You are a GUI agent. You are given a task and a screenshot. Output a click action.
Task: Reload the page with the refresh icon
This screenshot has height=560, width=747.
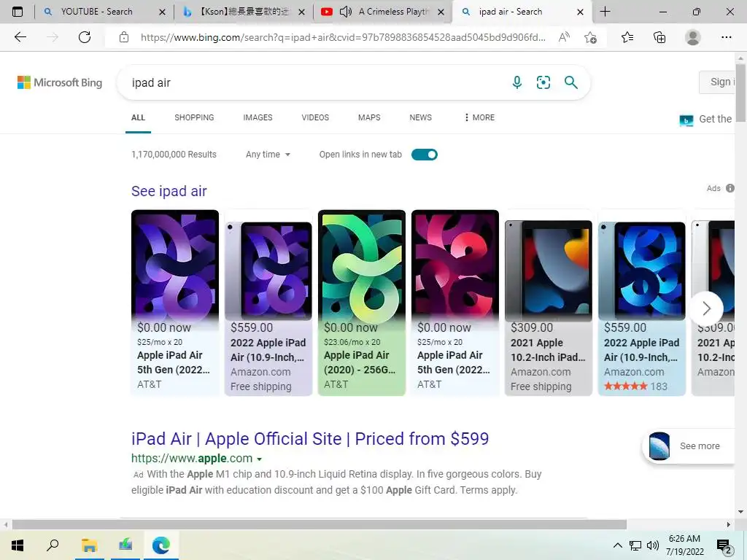pyautogui.click(x=85, y=37)
